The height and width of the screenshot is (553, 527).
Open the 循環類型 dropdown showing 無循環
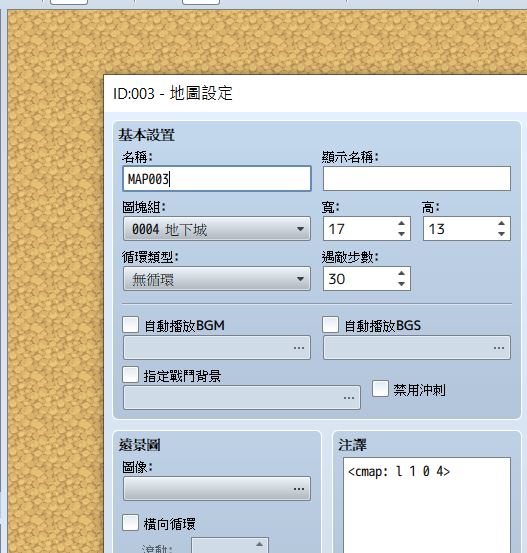click(217, 279)
